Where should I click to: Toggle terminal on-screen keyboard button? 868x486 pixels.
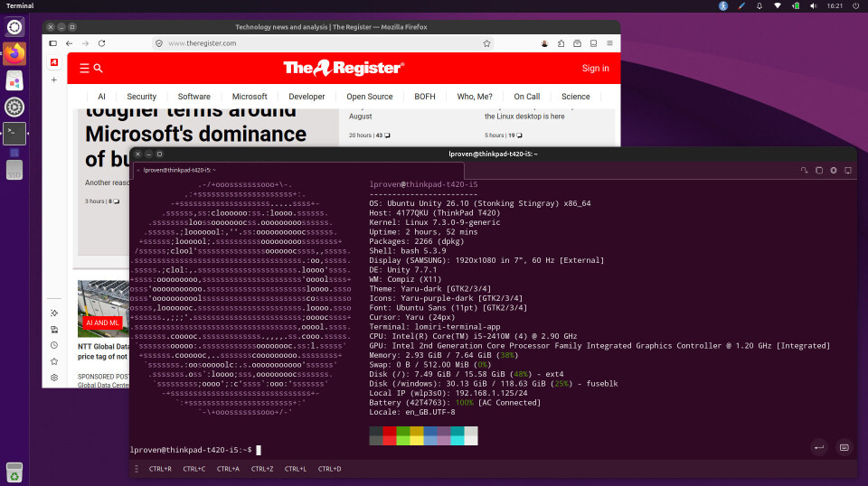pyautogui.click(x=844, y=447)
